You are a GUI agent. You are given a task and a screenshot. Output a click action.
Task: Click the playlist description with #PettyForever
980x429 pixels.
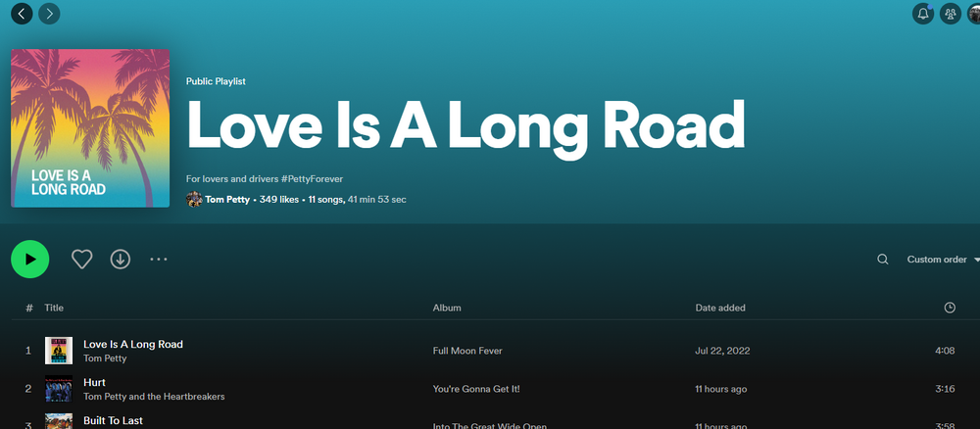[265, 179]
